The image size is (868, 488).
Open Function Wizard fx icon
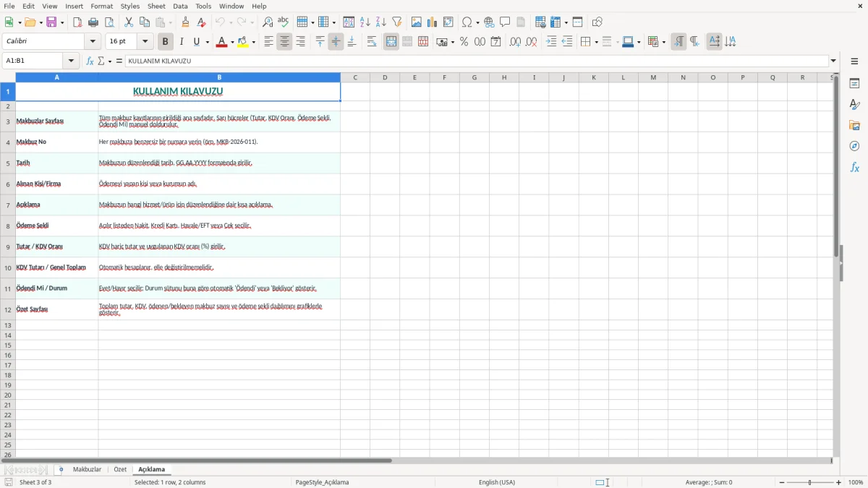coord(90,61)
